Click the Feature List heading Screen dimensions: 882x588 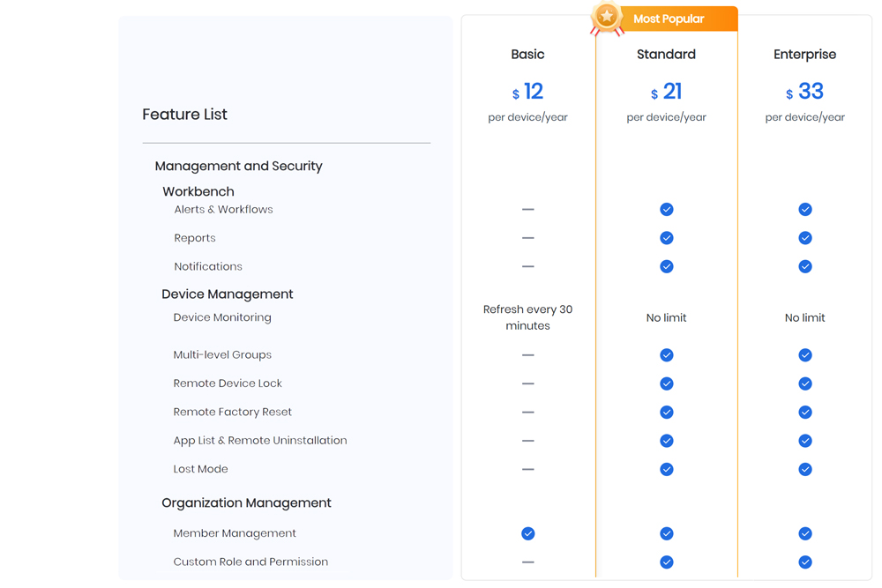(x=184, y=114)
